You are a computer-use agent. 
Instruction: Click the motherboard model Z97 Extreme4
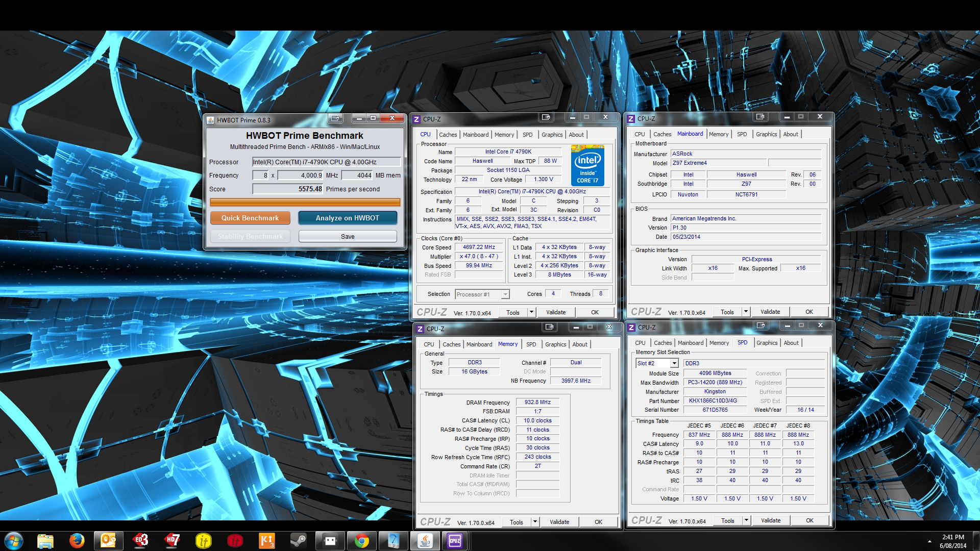718,163
